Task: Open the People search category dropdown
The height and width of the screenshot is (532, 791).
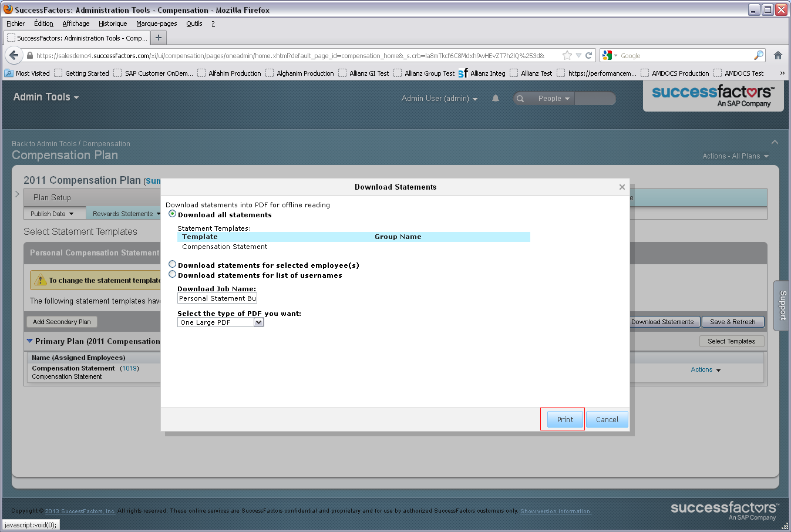Action: [554, 99]
